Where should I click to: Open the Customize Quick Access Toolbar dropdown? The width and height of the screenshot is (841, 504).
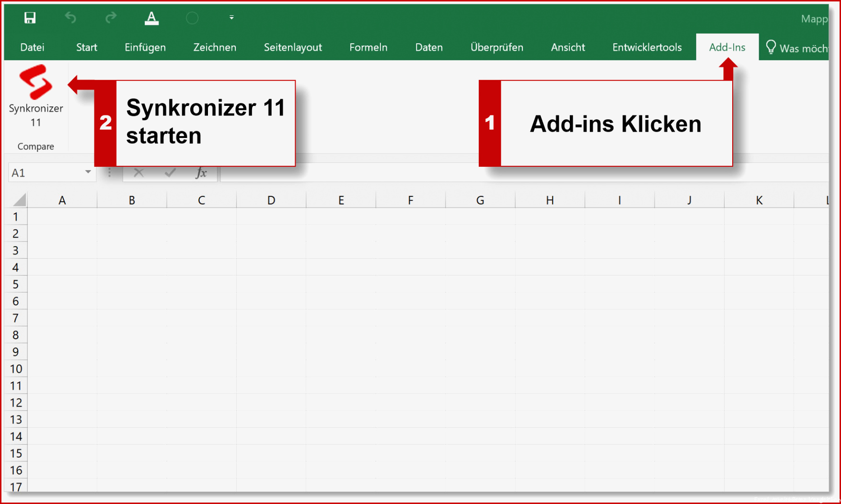(x=231, y=18)
